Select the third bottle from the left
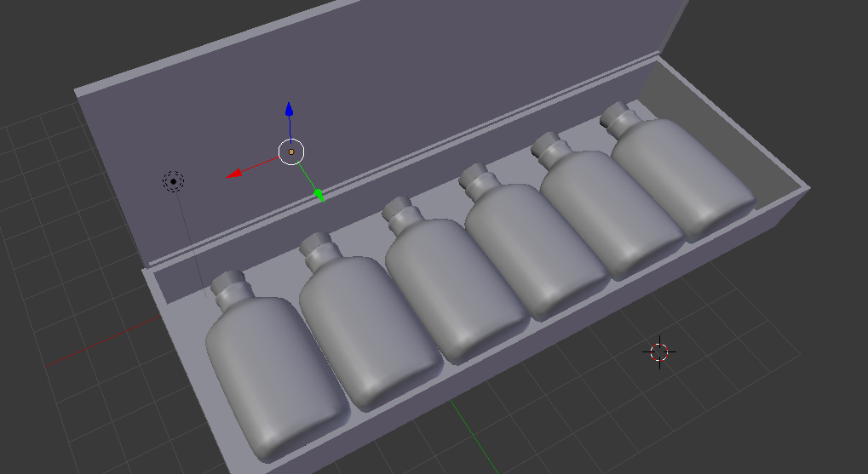This screenshot has height=474, width=868. 454,279
